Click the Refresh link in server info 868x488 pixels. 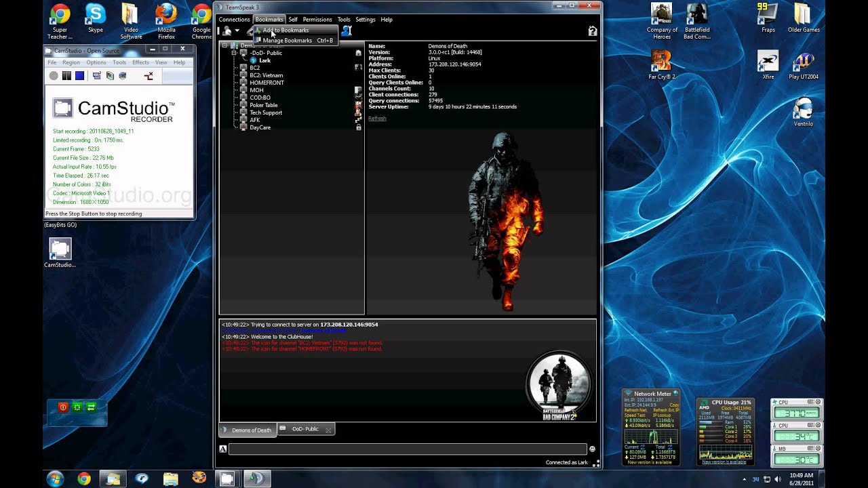pos(377,119)
